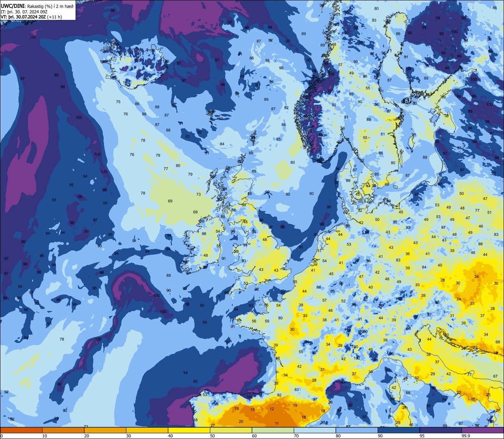504x439 pixels.
Task: Click the '90' tick on the legend
Action: [380, 436]
